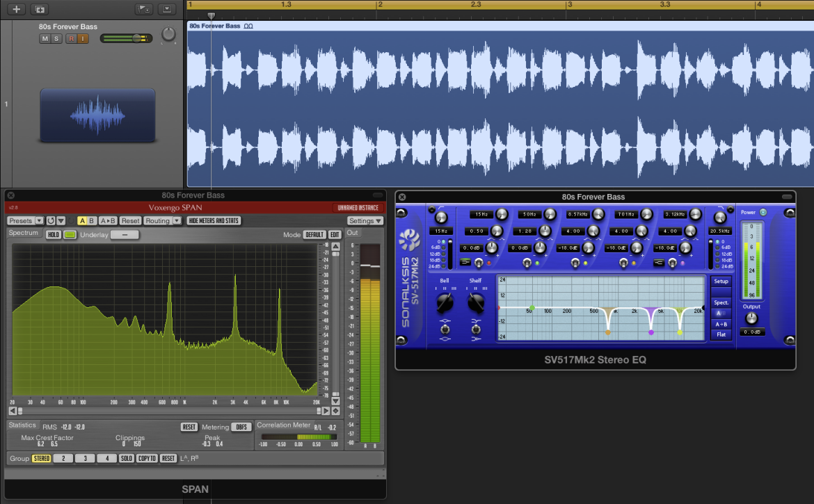Click the Shelf character rotary knob
The width and height of the screenshot is (814, 504).
click(475, 302)
